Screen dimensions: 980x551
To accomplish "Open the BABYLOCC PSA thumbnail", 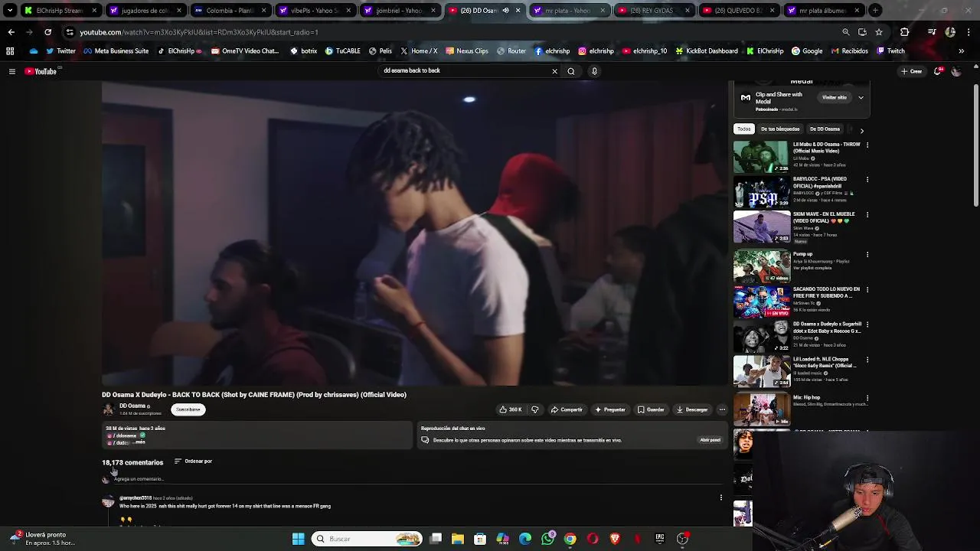I will [x=761, y=192].
